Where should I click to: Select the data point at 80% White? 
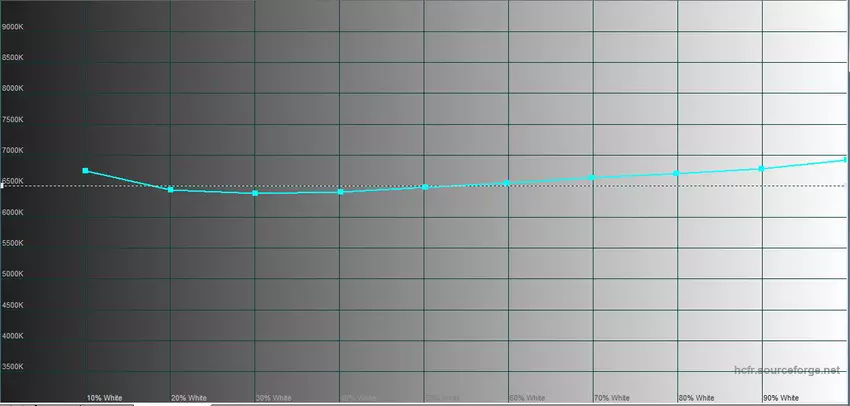677,173
